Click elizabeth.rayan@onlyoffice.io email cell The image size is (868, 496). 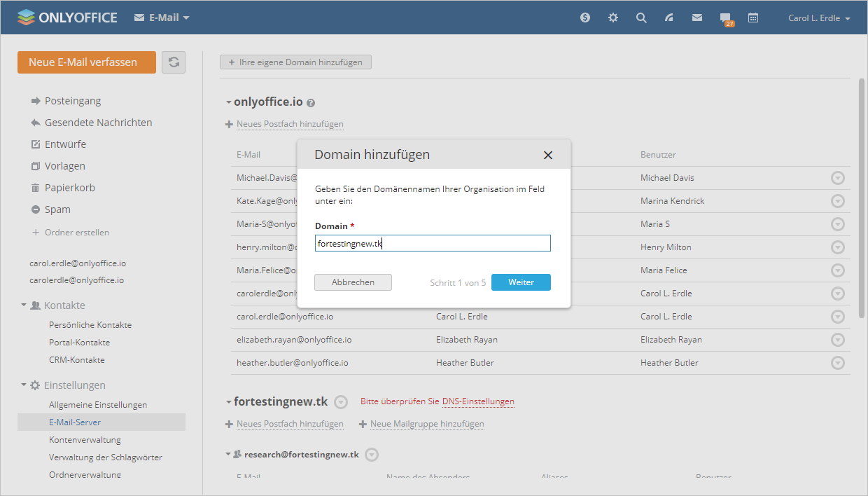294,340
